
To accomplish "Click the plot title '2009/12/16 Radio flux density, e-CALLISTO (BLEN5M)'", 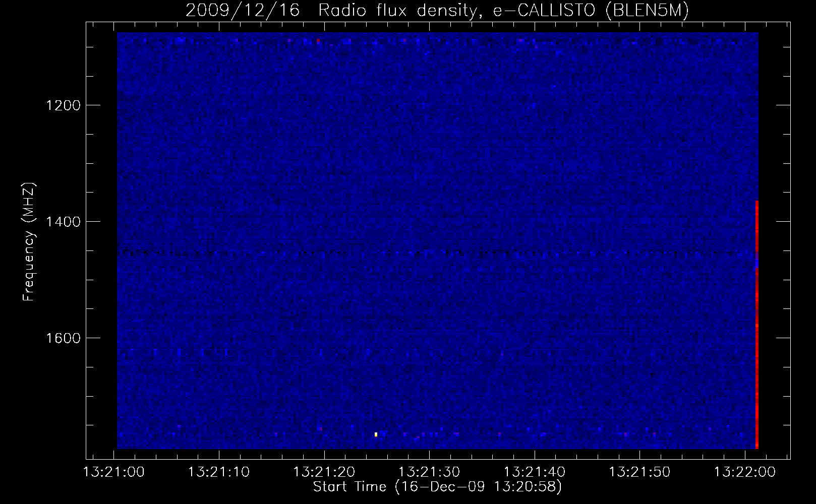I will (437, 11).
